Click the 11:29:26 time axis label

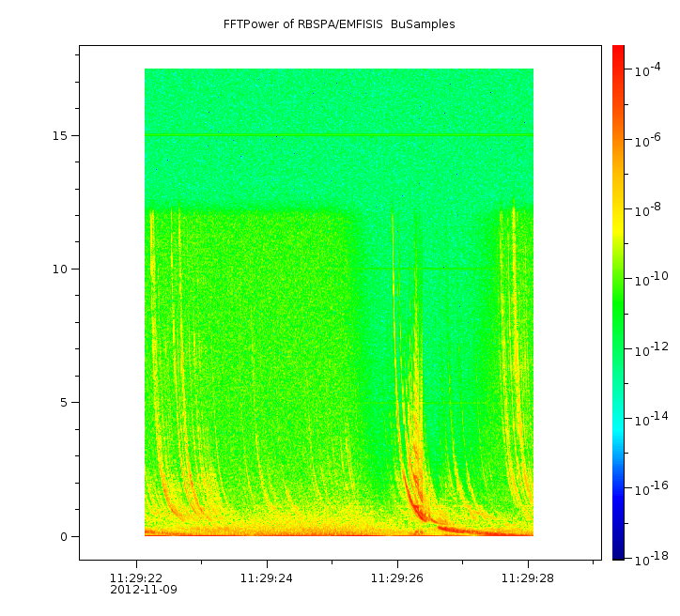click(x=396, y=578)
